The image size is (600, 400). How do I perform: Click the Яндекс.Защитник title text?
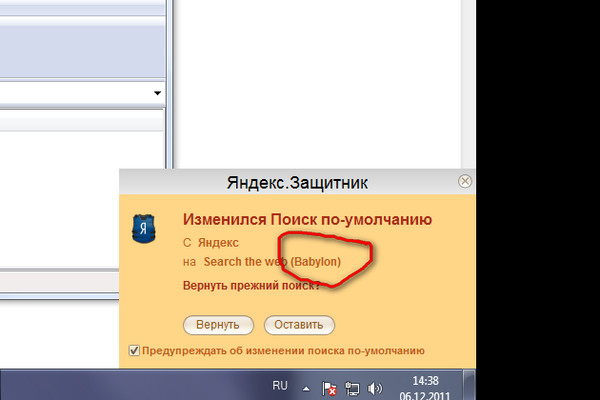coord(297,183)
